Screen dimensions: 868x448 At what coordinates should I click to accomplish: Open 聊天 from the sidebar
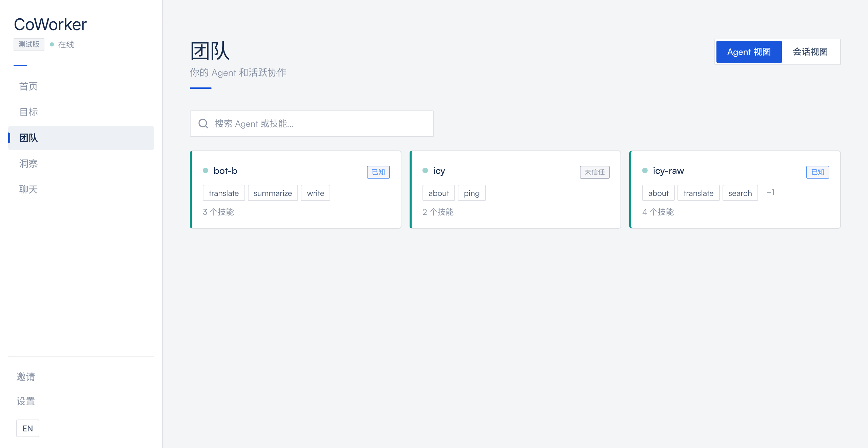coord(28,189)
